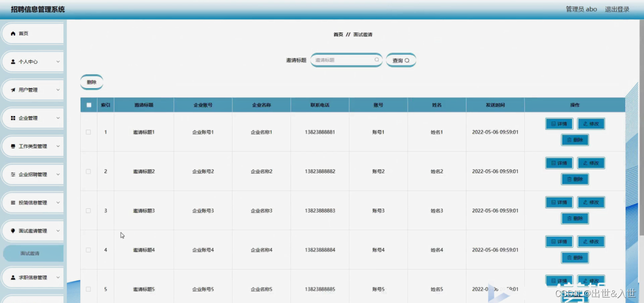Click 修改 for row 邀请标题3
The image size is (644, 303).
(x=591, y=202)
